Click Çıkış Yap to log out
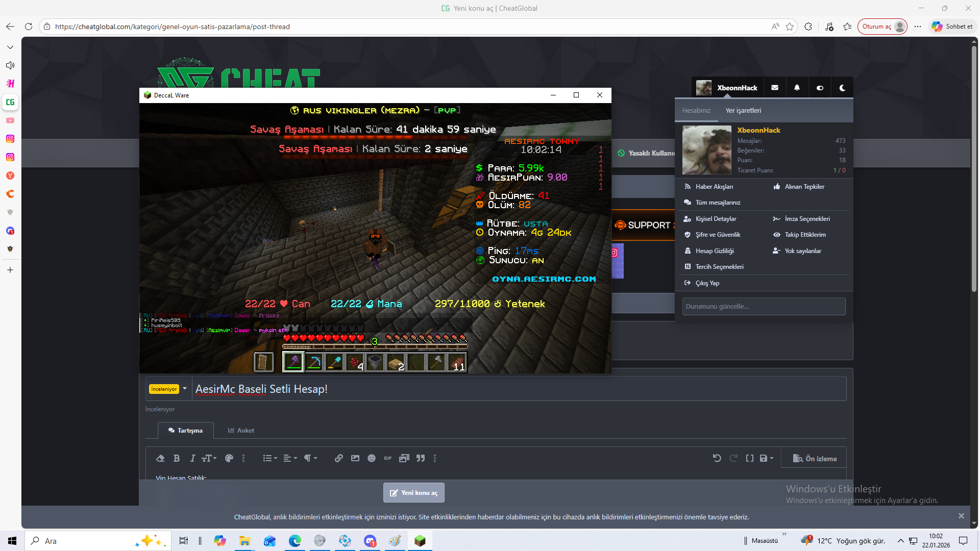This screenshot has height=551, width=980. point(707,283)
